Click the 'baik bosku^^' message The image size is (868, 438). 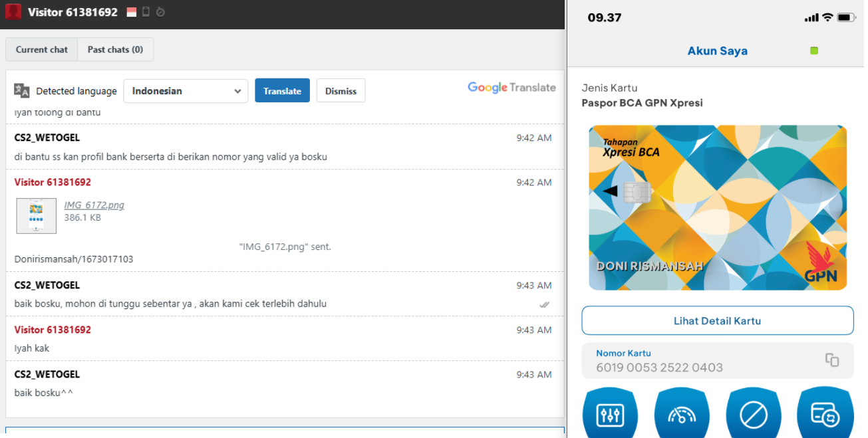click(44, 393)
